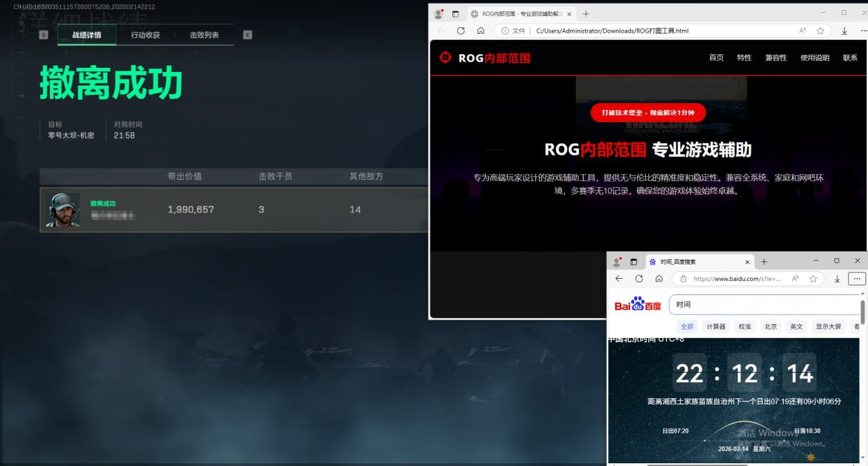Click the red 打破技术壁垒 button
The width and height of the screenshot is (868, 466).
(x=648, y=113)
